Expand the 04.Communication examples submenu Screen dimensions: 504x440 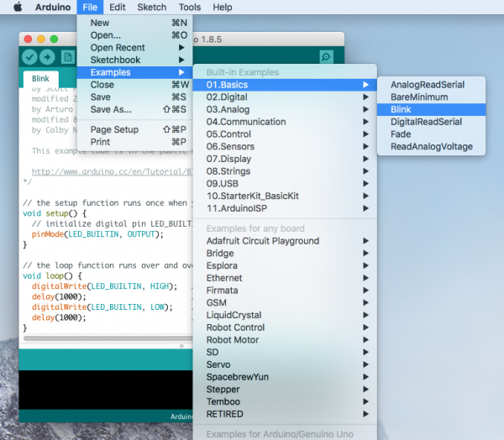(x=285, y=122)
